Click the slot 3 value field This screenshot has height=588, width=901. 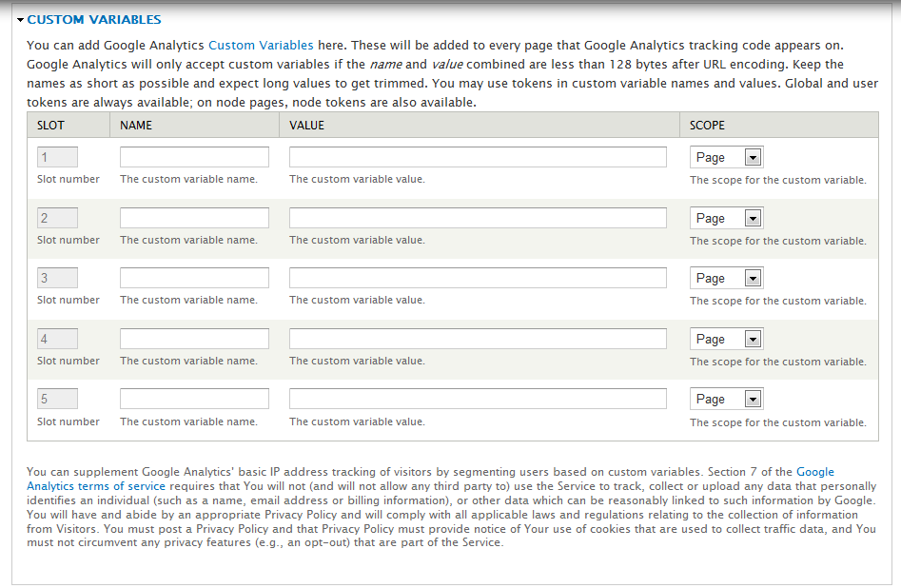pyautogui.click(x=478, y=278)
